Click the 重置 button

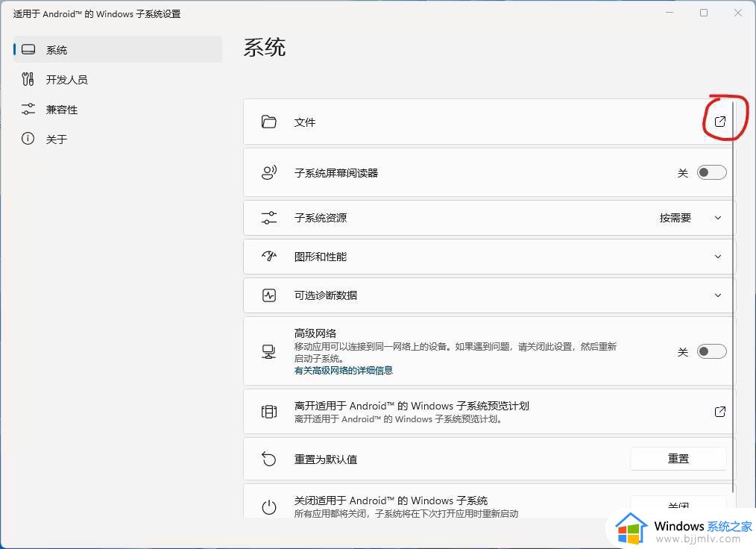pyautogui.click(x=678, y=458)
